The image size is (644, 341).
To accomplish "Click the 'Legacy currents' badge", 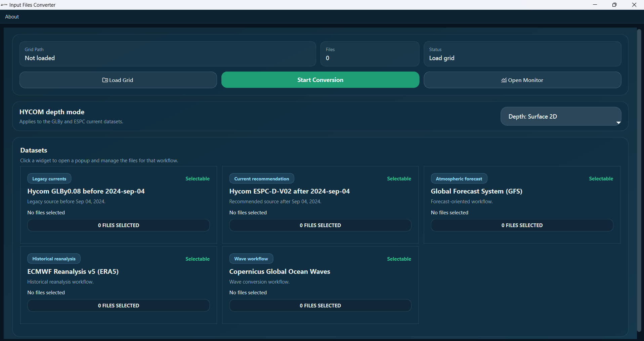I will tap(49, 179).
